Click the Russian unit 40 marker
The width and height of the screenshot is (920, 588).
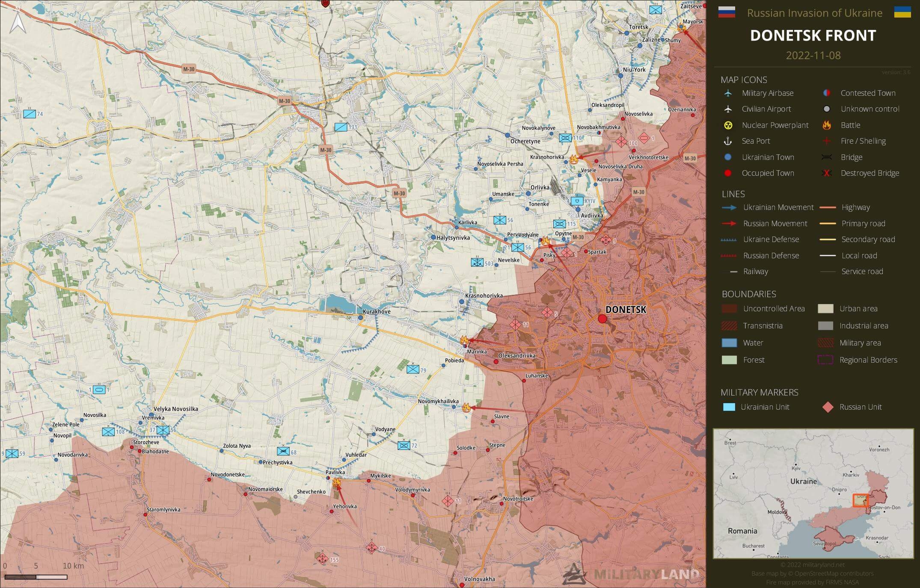(x=371, y=548)
